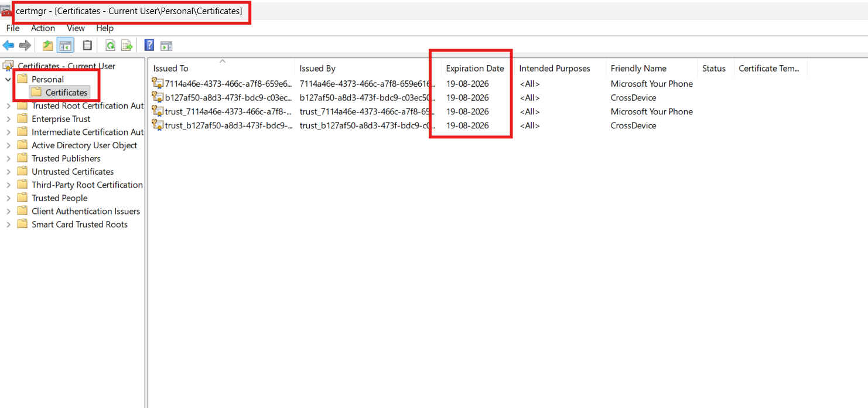The height and width of the screenshot is (408, 868).
Task: Open the View menu
Action: point(76,28)
